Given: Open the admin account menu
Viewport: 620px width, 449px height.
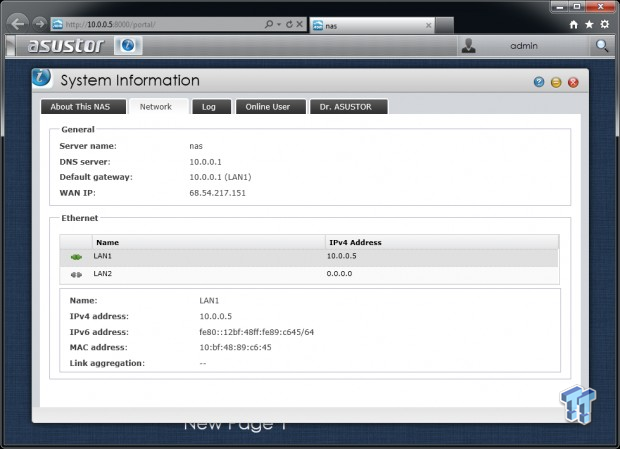Looking at the screenshot, I should click(x=524, y=46).
